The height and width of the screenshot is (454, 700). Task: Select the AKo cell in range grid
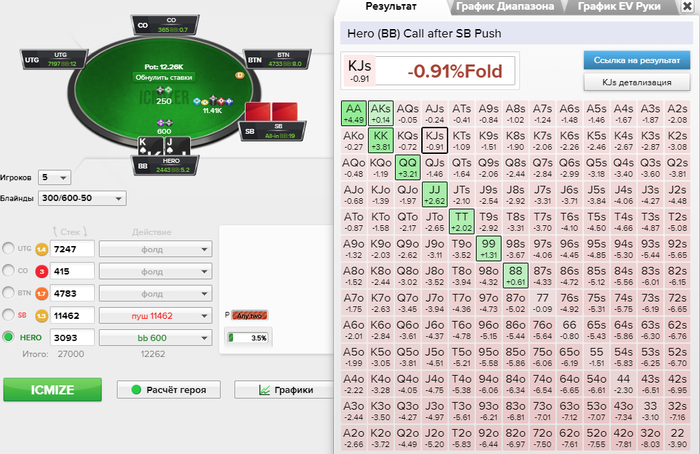[354, 140]
